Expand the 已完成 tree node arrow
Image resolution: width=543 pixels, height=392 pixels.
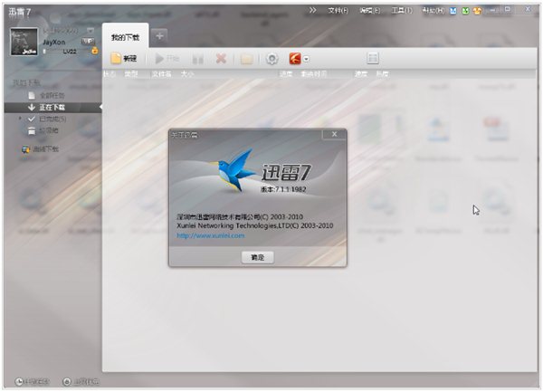20,119
